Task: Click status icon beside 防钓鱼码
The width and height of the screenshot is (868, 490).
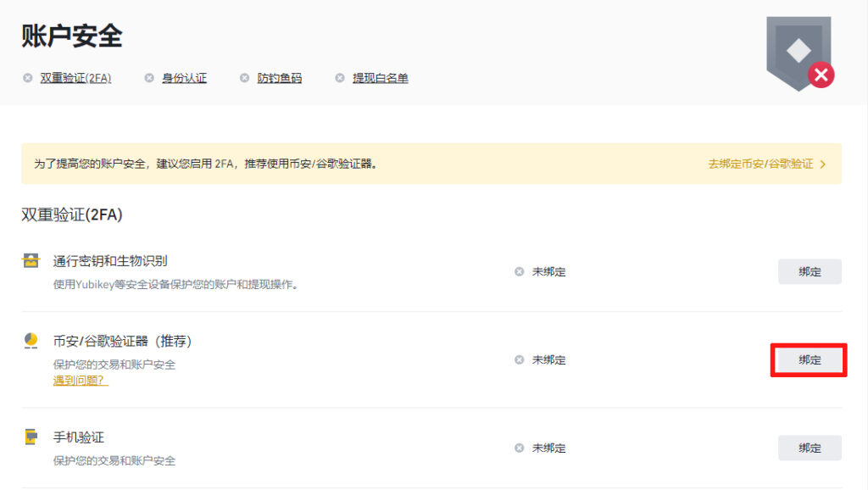Action: point(245,78)
